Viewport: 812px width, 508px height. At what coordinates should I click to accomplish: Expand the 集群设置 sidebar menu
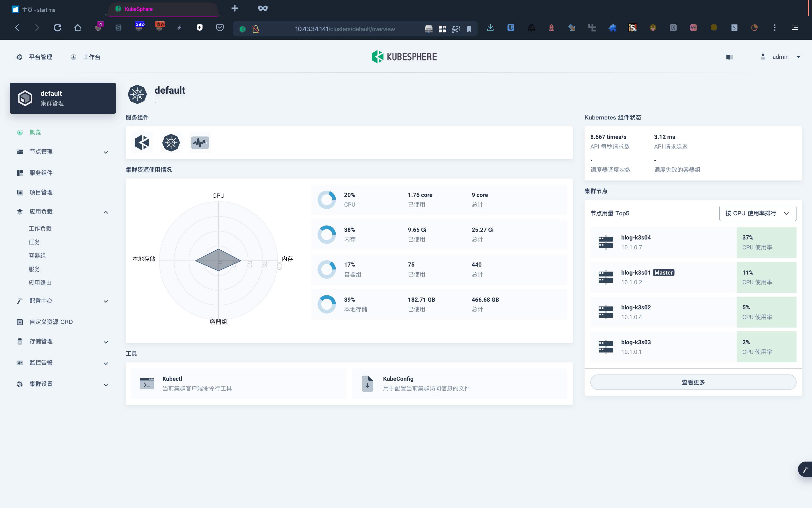tap(63, 384)
